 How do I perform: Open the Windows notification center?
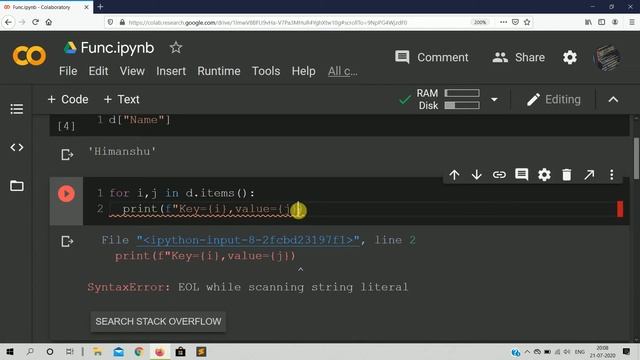(x=627, y=352)
